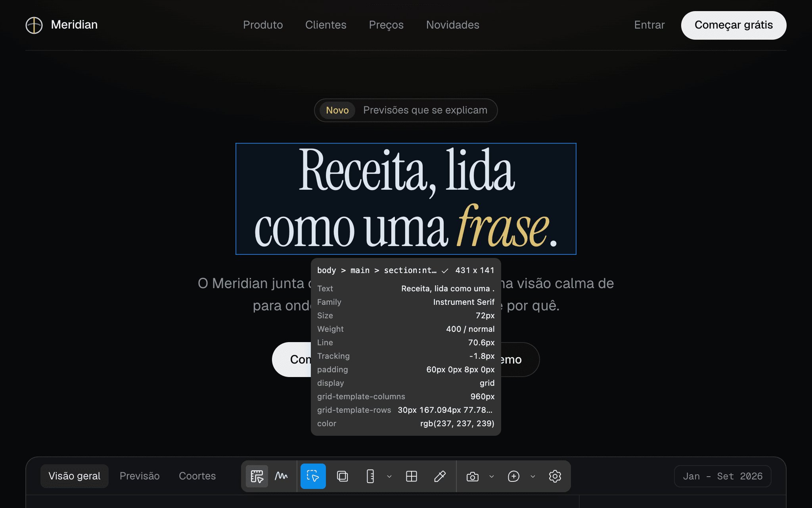
Task: Go to Preços in the navigation
Action: click(386, 25)
